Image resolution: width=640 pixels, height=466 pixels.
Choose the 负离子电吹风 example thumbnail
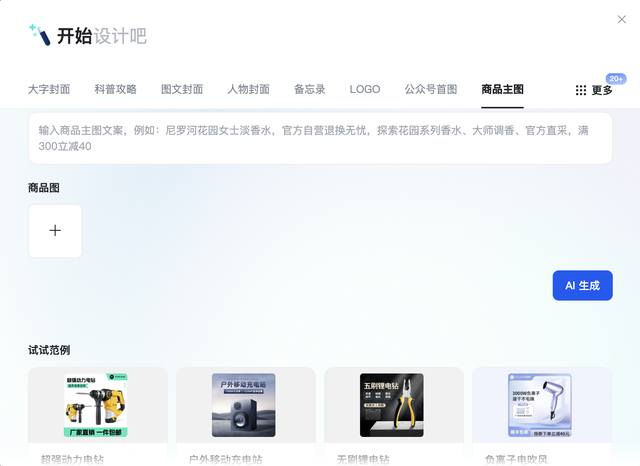point(540,405)
